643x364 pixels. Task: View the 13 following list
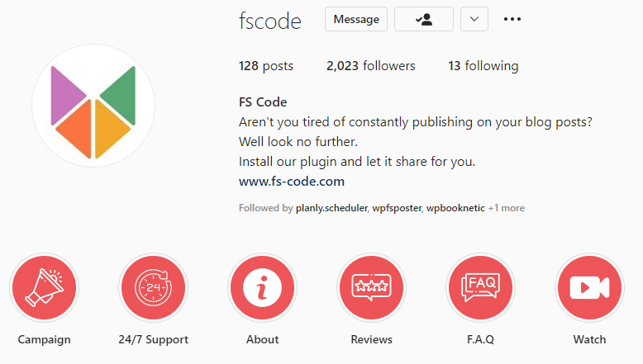coord(483,66)
